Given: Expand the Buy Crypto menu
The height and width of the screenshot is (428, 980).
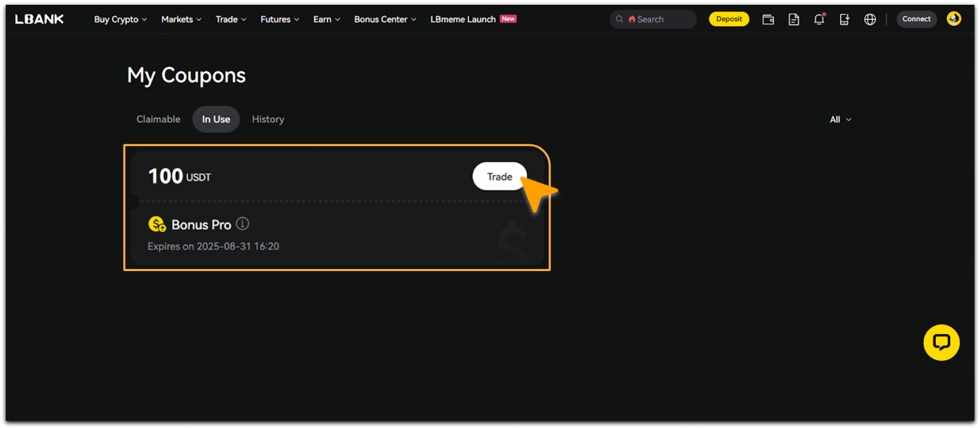Looking at the screenshot, I should click(x=120, y=19).
